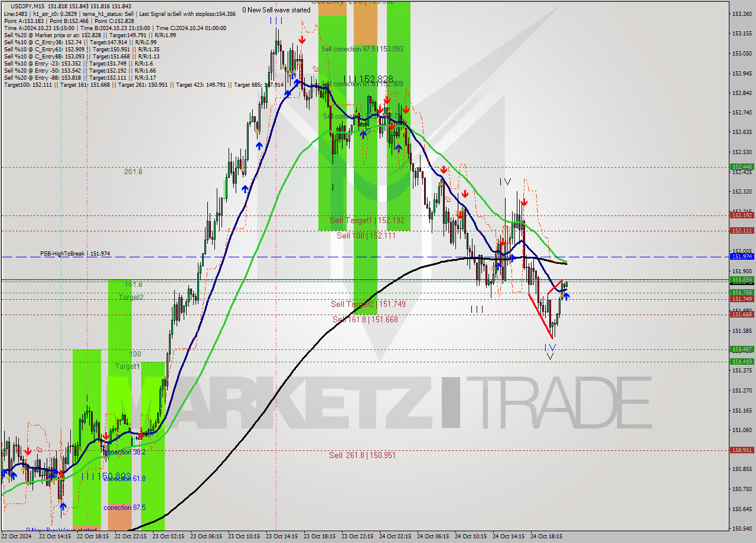Click the '0 New Sell wave started' label
The image size is (756, 543).
click(276, 10)
